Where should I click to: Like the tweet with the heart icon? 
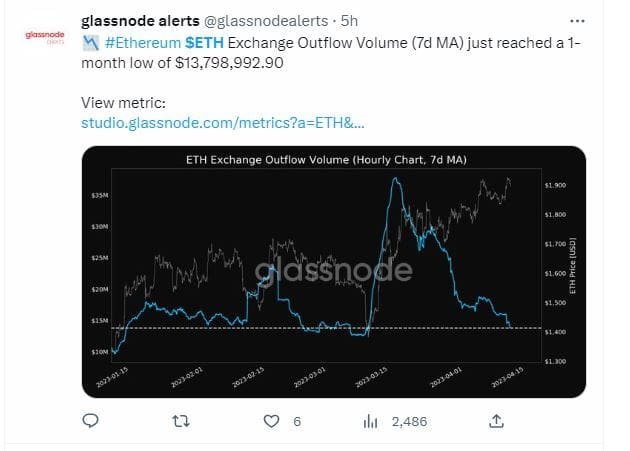tap(271, 422)
